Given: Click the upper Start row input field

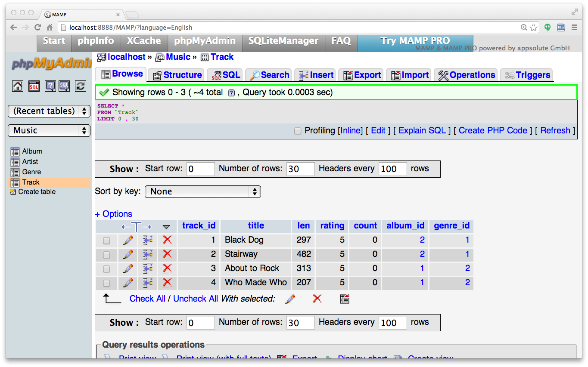Looking at the screenshot, I should 201,169.
